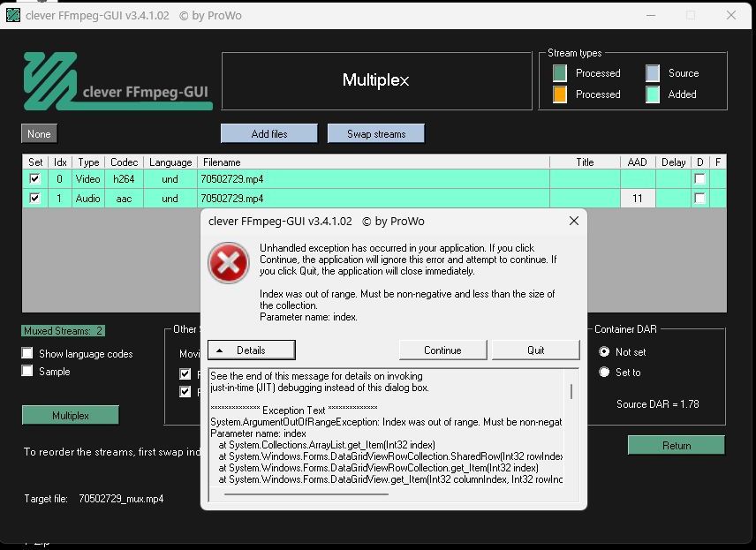This screenshot has width=756, height=550.
Task: Click the mint Added color swatch
Action: pos(653,94)
